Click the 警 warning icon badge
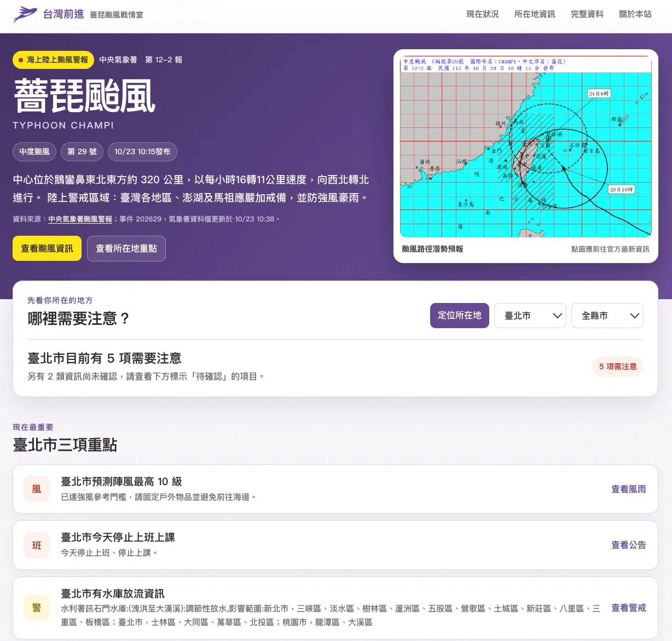 click(37, 608)
